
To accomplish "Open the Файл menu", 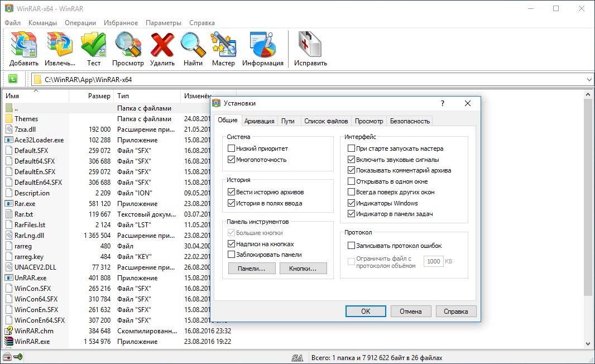I will point(12,23).
